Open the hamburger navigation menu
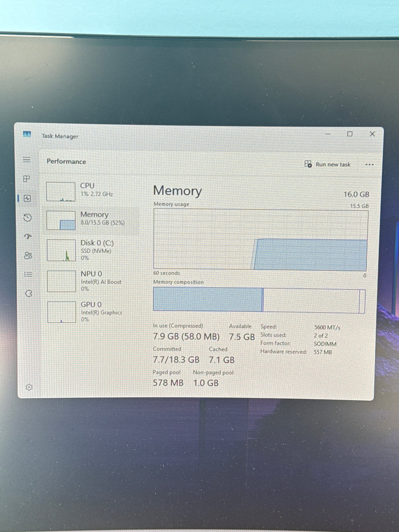 pyautogui.click(x=26, y=160)
